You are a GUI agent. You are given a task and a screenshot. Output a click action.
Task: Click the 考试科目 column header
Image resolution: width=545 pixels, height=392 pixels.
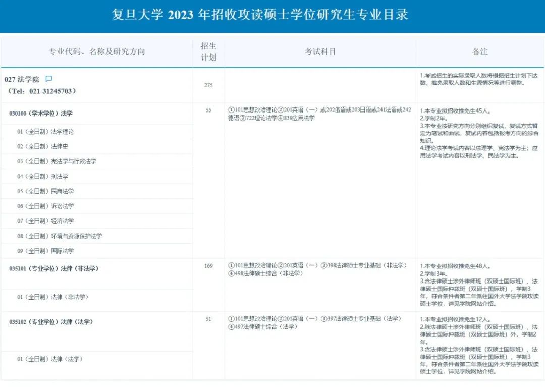pos(320,52)
